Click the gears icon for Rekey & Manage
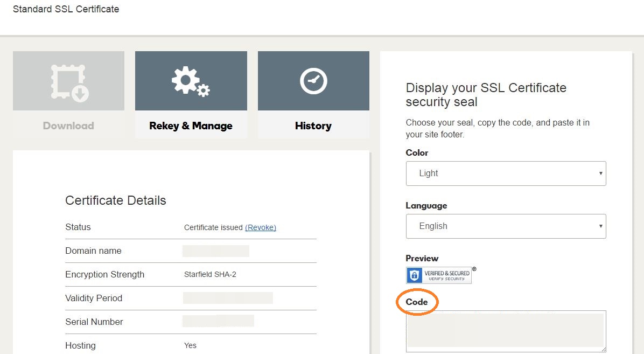This screenshot has width=644, height=354. point(190,82)
